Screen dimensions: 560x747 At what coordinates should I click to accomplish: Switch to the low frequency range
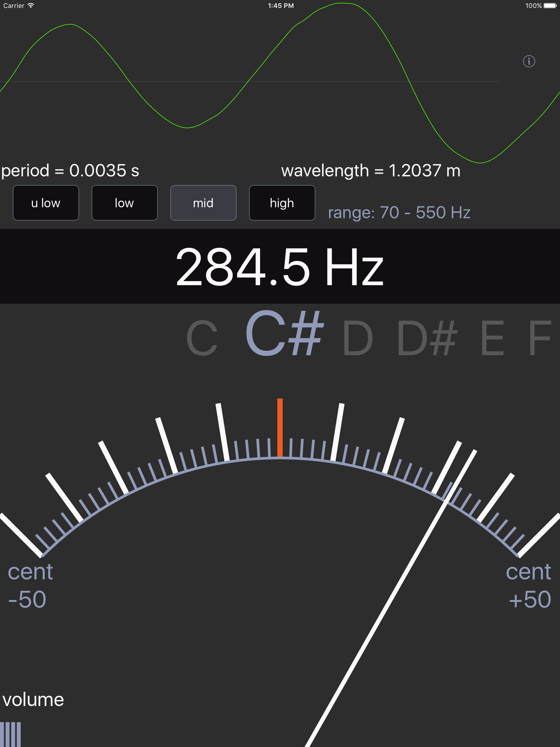tap(124, 203)
